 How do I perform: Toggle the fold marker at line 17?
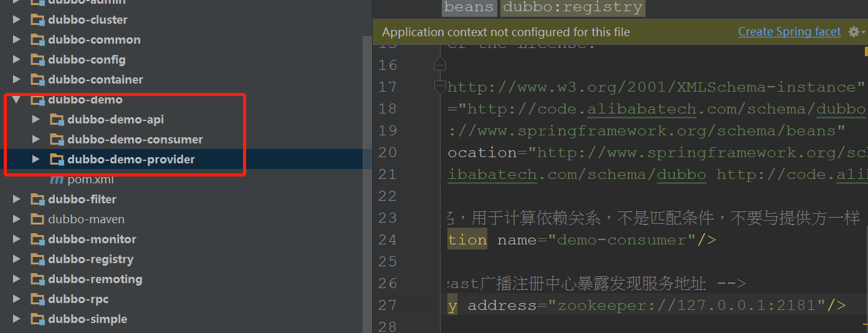coord(440,87)
